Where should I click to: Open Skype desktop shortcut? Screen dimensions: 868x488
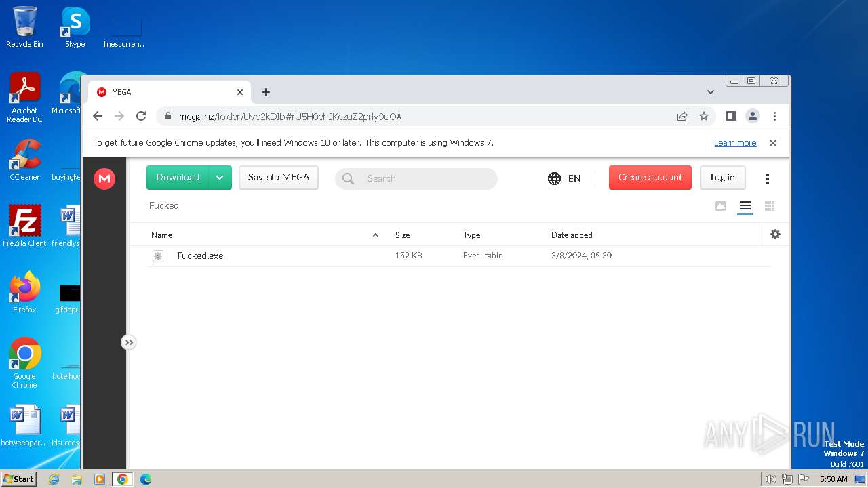[x=75, y=27]
